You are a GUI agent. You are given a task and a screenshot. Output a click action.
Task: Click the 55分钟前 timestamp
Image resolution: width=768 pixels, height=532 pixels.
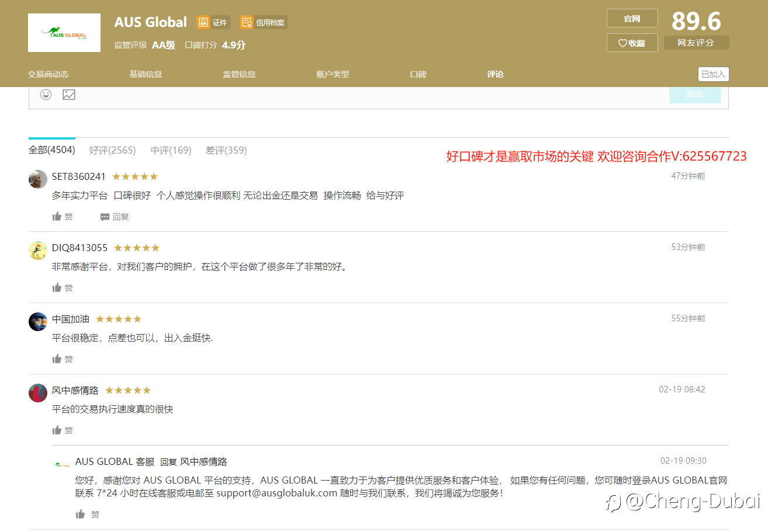[688, 318]
